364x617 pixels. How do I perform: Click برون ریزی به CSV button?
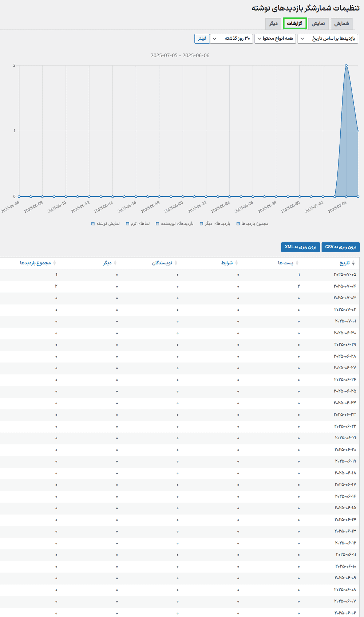click(340, 247)
